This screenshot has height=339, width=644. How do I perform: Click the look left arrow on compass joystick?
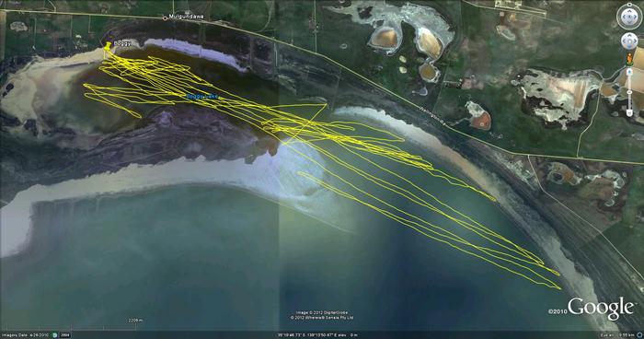click(624, 17)
